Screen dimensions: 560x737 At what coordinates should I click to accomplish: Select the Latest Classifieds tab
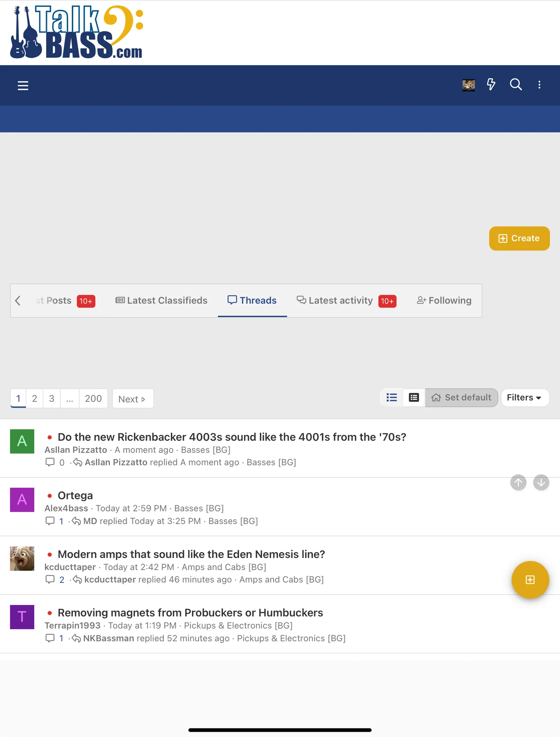pos(161,301)
